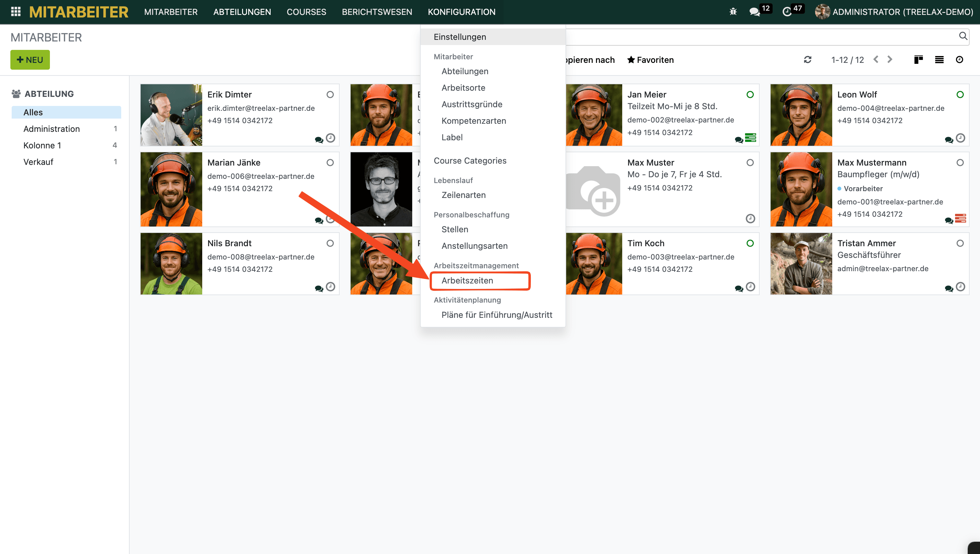This screenshot has height=554, width=980.
Task: Select Arbeitszeiten in Konfiguration menu
Action: [x=467, y=281]
